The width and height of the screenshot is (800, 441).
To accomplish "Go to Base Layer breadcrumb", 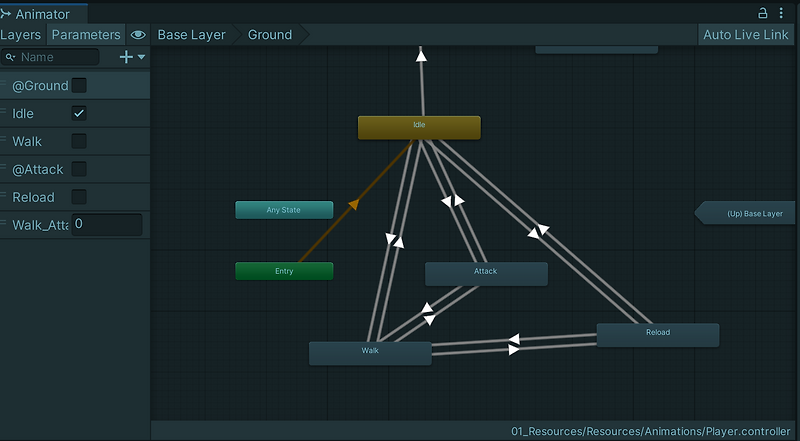I will point(191,35).
